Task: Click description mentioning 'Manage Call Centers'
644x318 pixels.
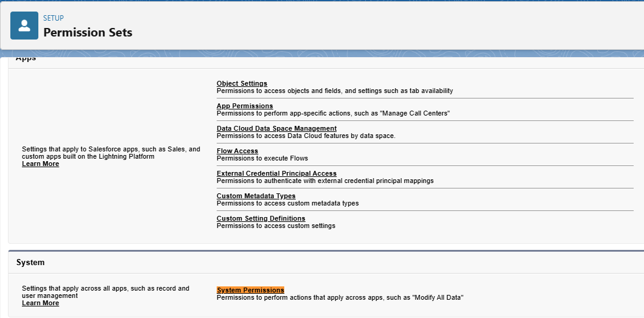Action: (x=334, y=113)
